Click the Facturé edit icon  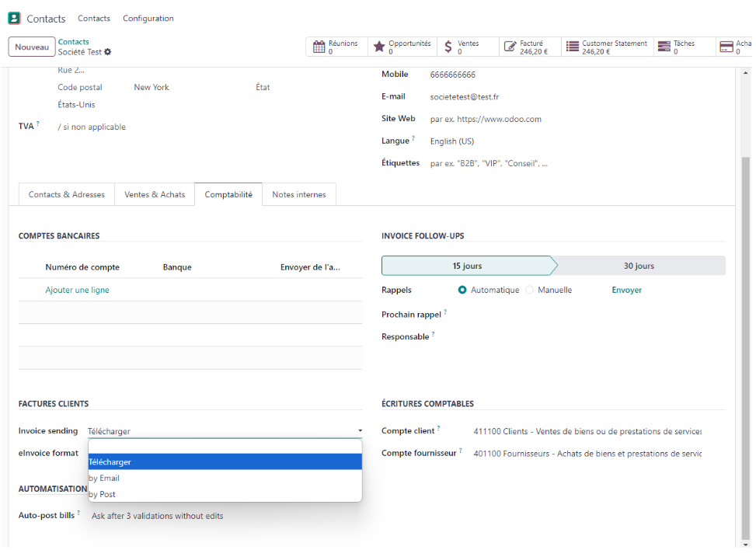pyautogui.click(x=510, y=47)
